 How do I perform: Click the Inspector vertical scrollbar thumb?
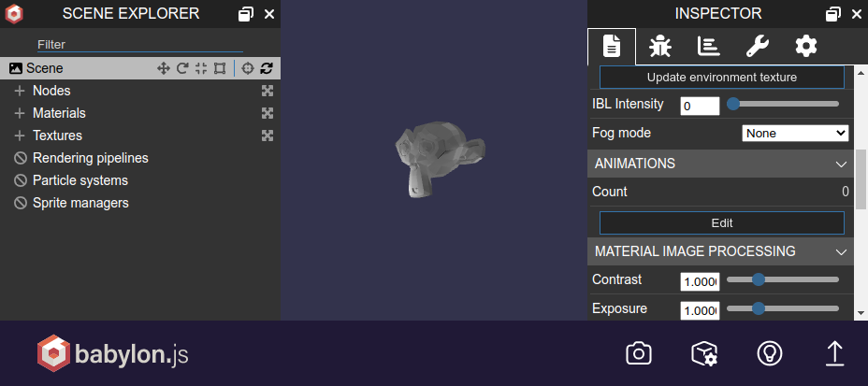tap(861, 179)
